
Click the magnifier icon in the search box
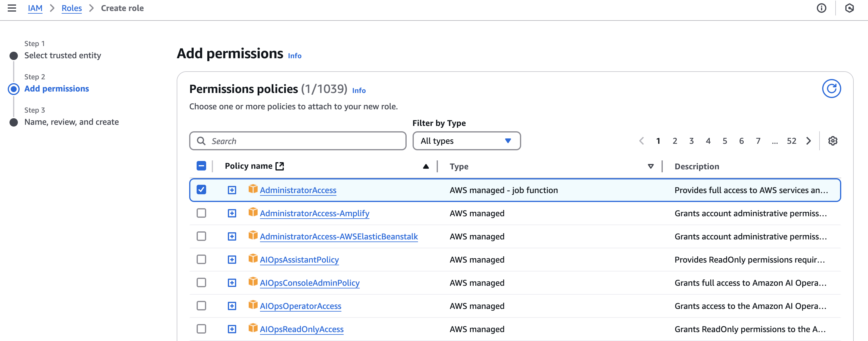click(201, 141)
